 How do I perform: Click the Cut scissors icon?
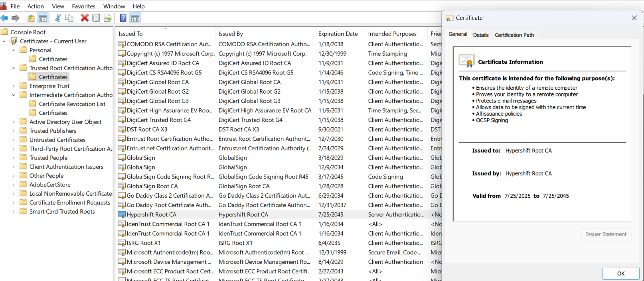(58, 18)
